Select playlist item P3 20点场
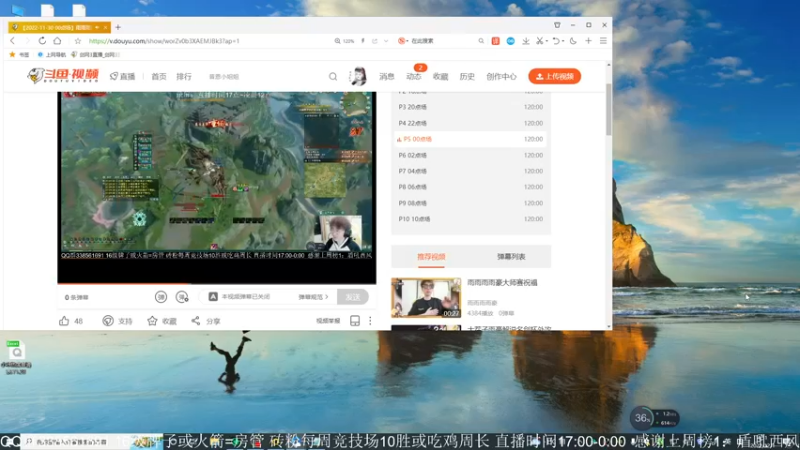Viewport: 800px width, 450px height. (x=470, y=107)
